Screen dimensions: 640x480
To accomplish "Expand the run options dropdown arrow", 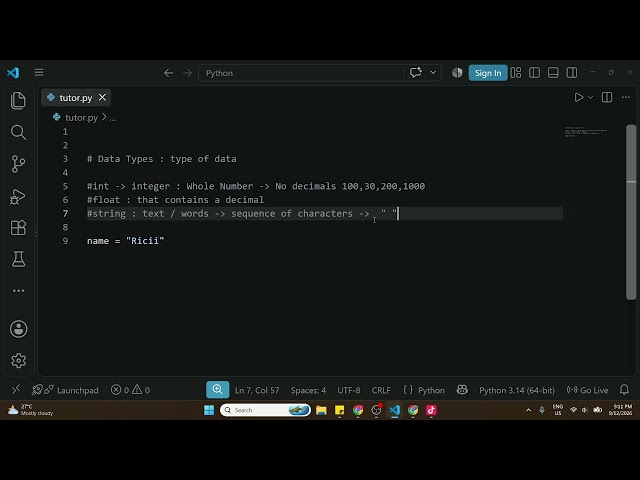I will tap(590, 97).
